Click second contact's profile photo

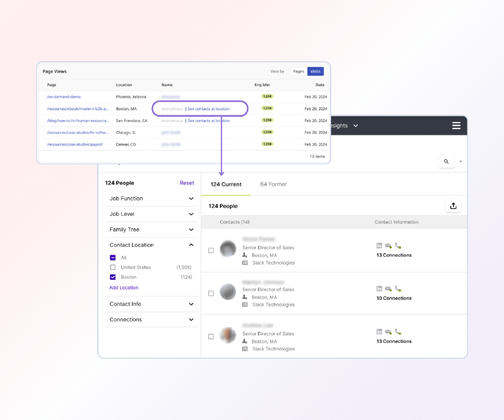[227, 292]
